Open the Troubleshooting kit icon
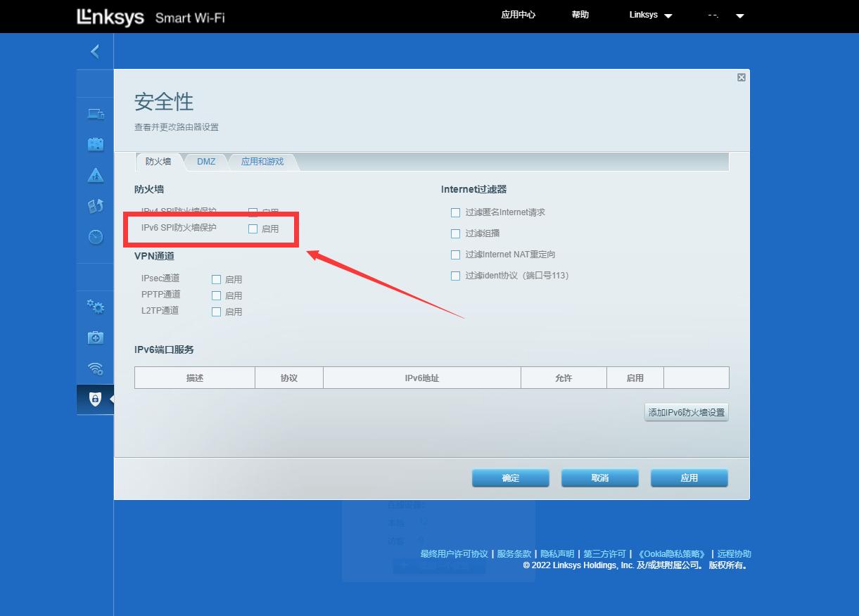The width and height of the screenshot is (859, 616). pos(95,338)
